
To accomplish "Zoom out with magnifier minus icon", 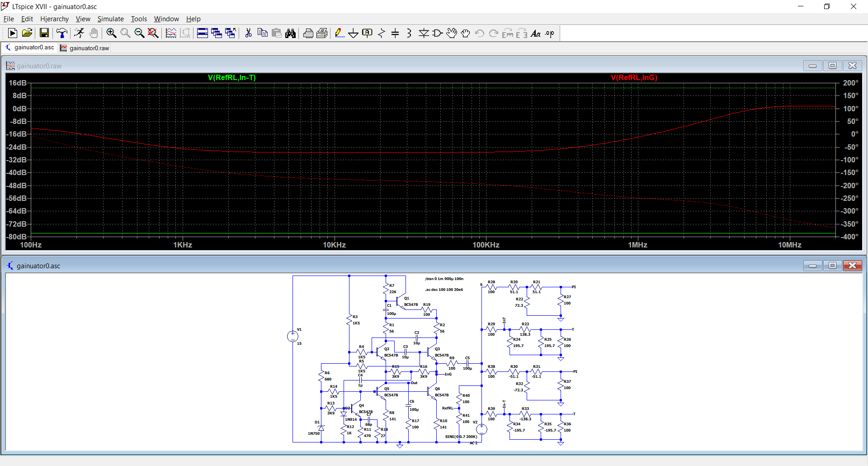I will coord(139,33).
